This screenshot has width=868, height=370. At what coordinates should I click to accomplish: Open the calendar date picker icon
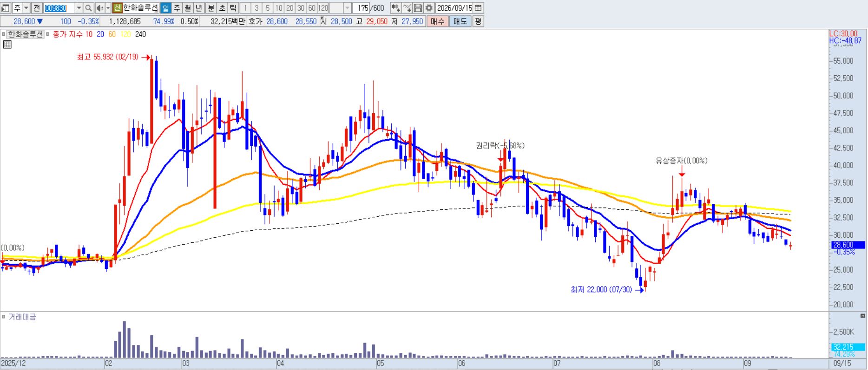coord(478,8)
